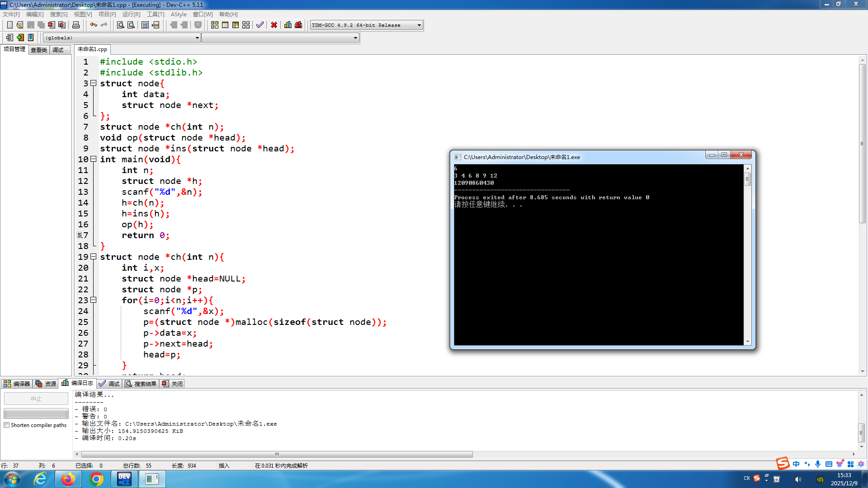Viewport: 868px width, 488px height.
Task: Click the red X stop execution icon
Action: (274, 25)
